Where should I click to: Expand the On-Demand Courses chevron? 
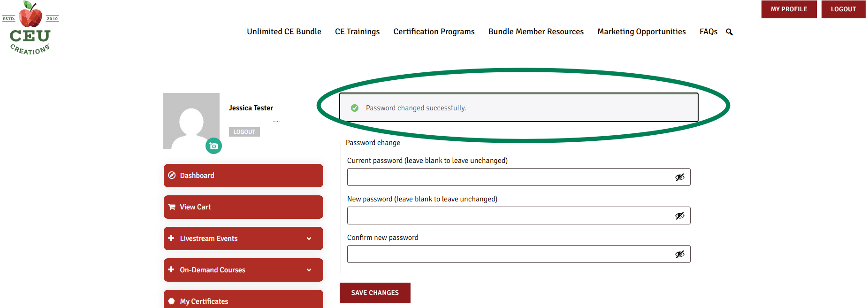click(309, 270)
